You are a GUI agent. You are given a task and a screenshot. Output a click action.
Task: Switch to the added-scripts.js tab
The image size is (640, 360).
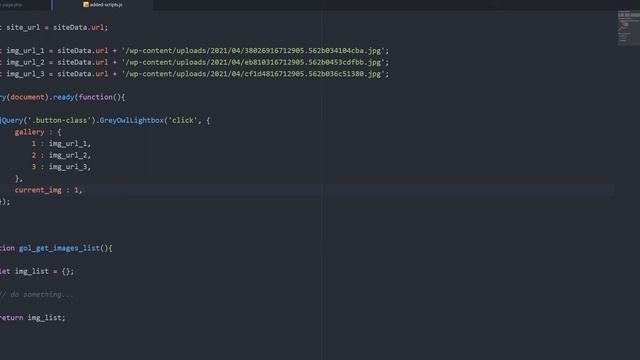pos(103,5)
